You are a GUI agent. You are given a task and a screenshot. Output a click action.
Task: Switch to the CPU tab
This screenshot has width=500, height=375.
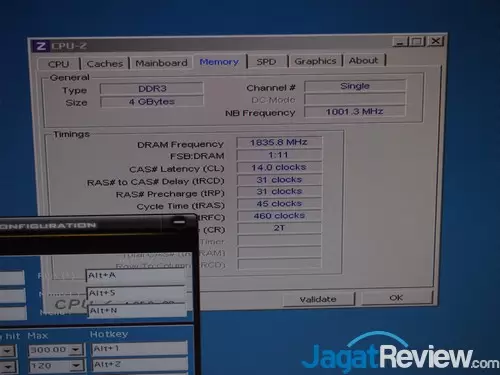(x=59, y=64)
